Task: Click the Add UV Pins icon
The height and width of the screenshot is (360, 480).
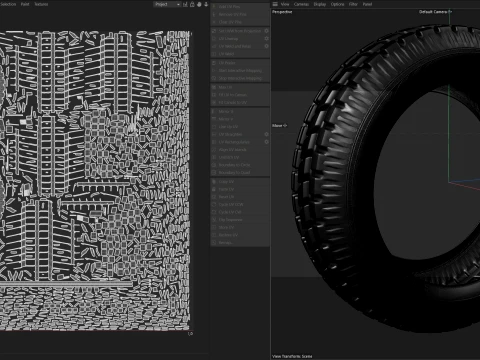Action: pos(214,7)
